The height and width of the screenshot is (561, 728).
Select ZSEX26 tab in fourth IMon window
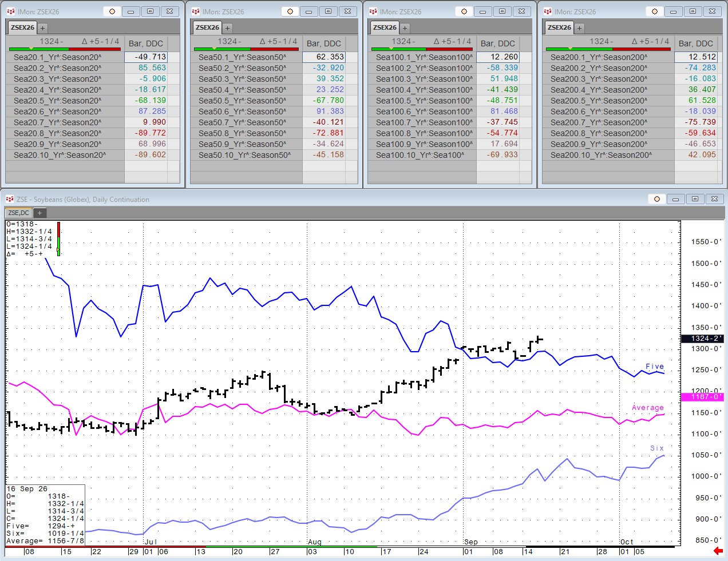(x=559, y=27)
